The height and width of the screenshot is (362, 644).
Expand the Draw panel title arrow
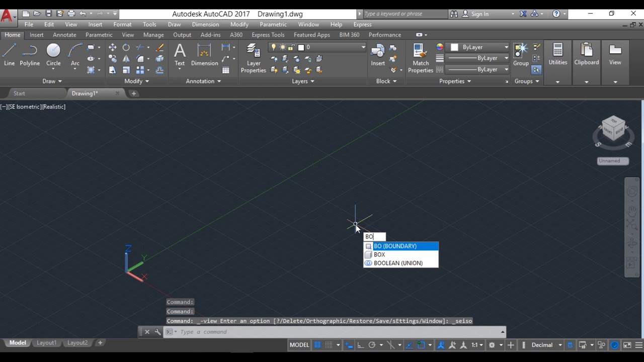point(60,81)
